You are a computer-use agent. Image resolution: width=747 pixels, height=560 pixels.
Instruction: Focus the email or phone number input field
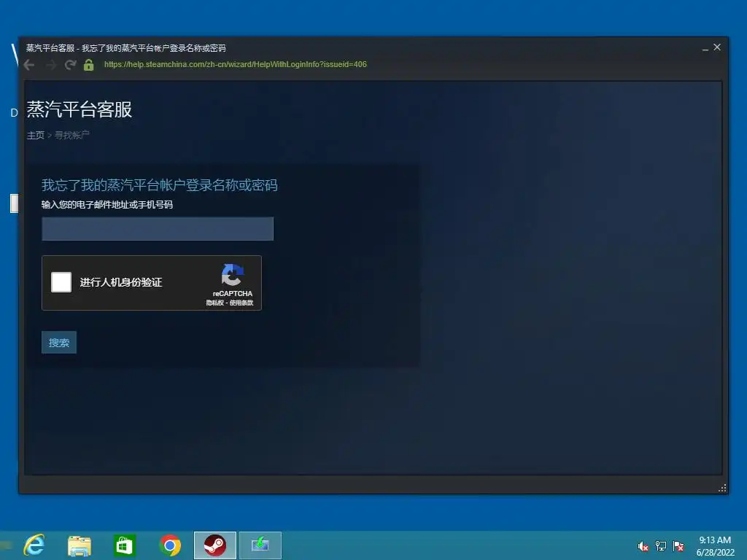coord(158,228)
